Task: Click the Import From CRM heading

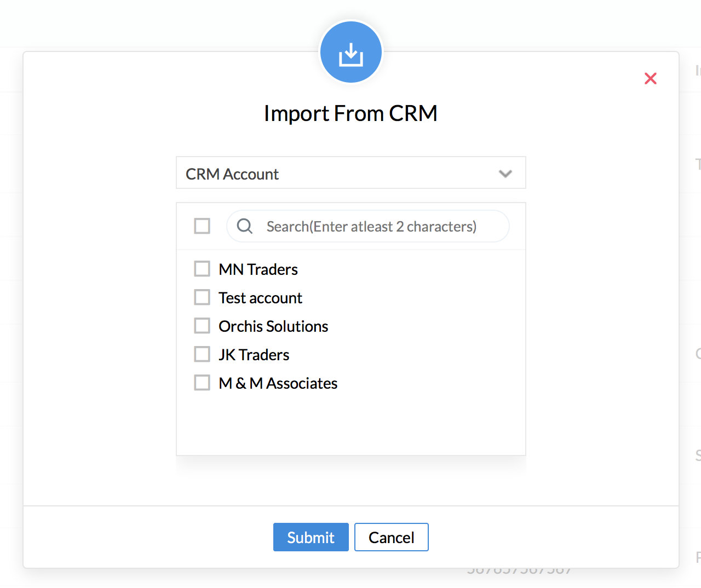Action: [350, 113]
